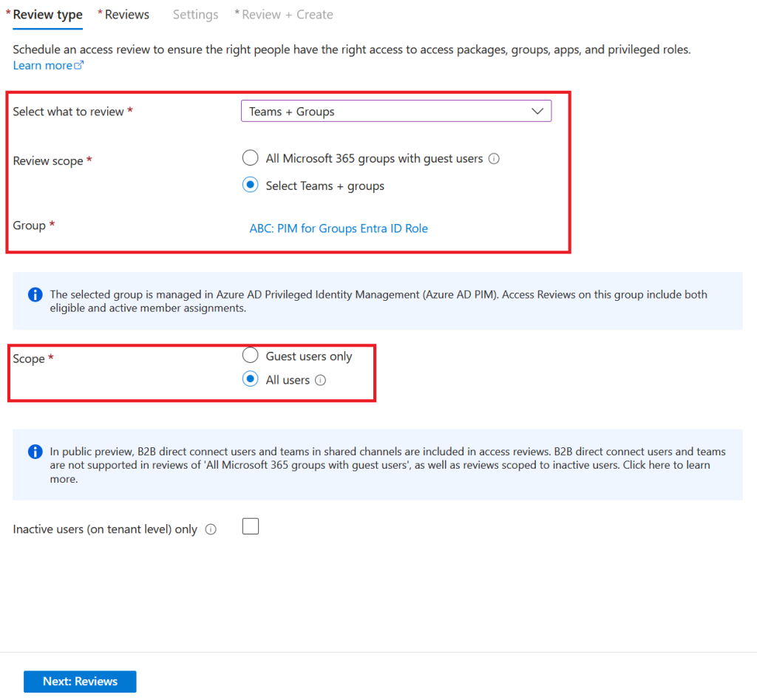Viewport: 757px width, 700px height.
Task: Select the Review type tab
Action: (47, 15)
